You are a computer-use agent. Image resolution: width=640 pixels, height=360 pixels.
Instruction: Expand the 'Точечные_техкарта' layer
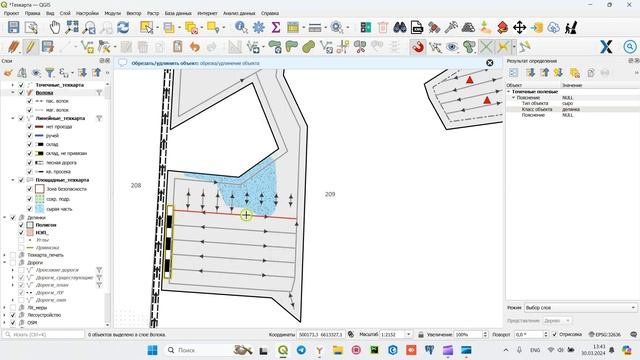(13, 85)
